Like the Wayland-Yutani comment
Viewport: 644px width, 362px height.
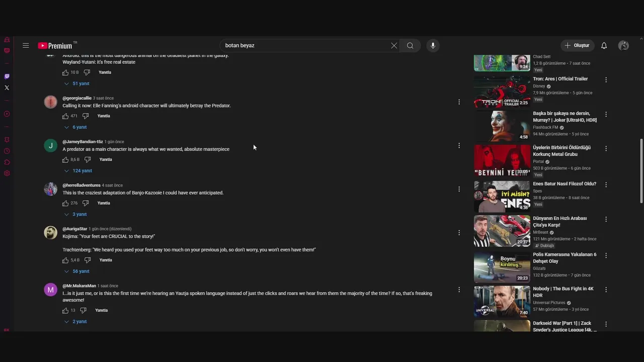coord(65,72)
